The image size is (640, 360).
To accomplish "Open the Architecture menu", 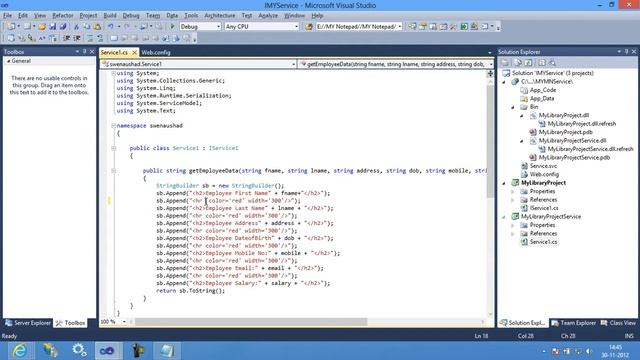I will [x=220, y=16].
